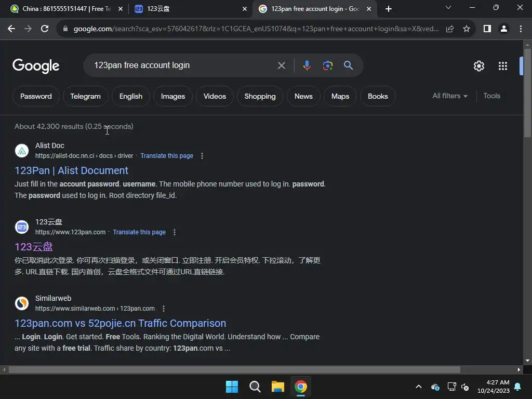The image size is (532, 399).
Task: View site information lock icon
Action: 65,29
